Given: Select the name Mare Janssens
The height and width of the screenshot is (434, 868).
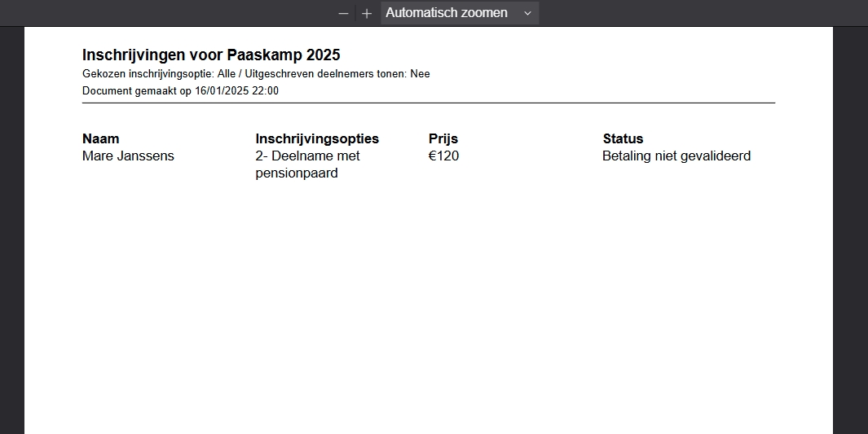Looking at the screenshot, I should [x=128, y=156].
